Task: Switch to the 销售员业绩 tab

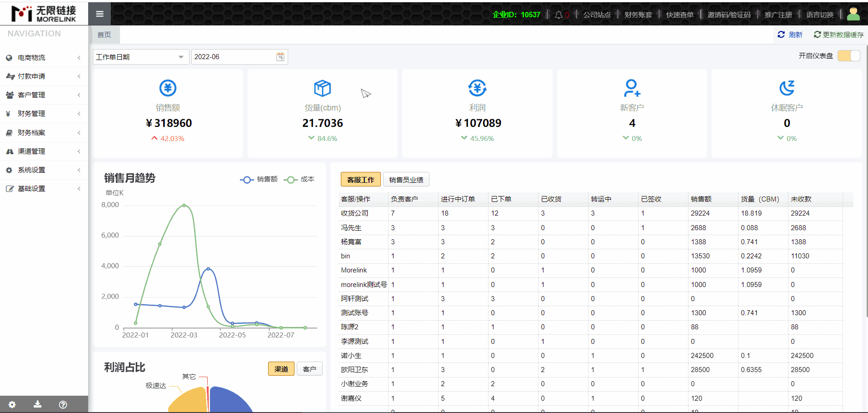Action: (406, 179)
